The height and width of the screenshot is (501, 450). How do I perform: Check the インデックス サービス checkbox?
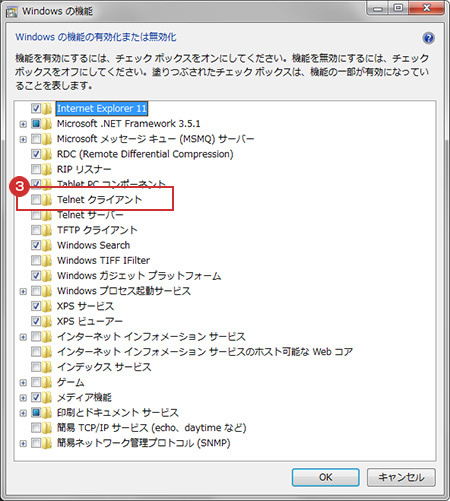(36, 367)
